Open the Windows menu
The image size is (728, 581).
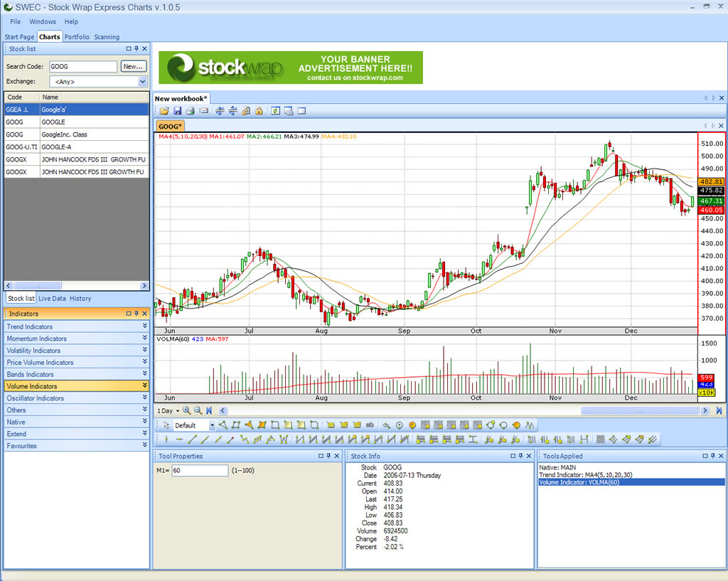[x=43, y=22]
